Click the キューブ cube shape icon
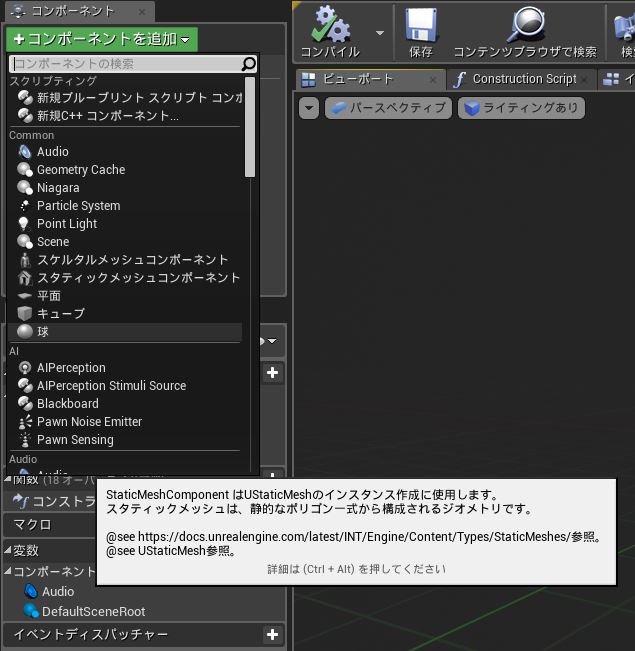This screenshot has width=635, height=651. 25,313
